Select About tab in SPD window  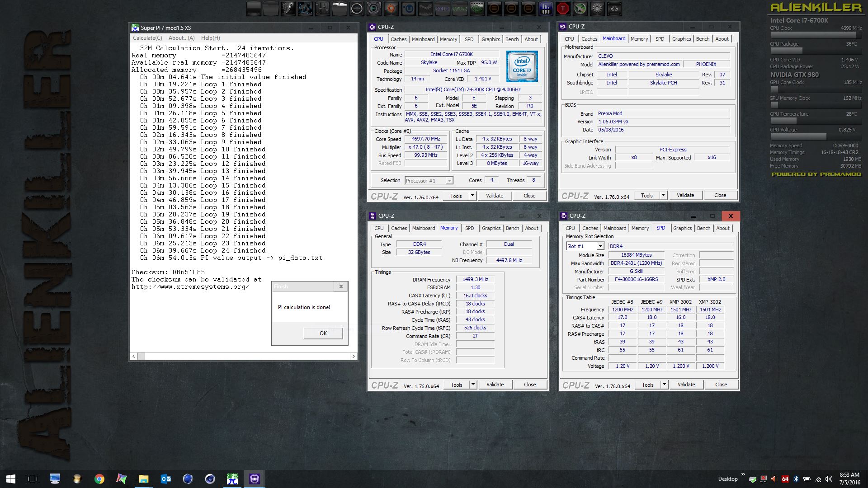[x=722, y=228]
